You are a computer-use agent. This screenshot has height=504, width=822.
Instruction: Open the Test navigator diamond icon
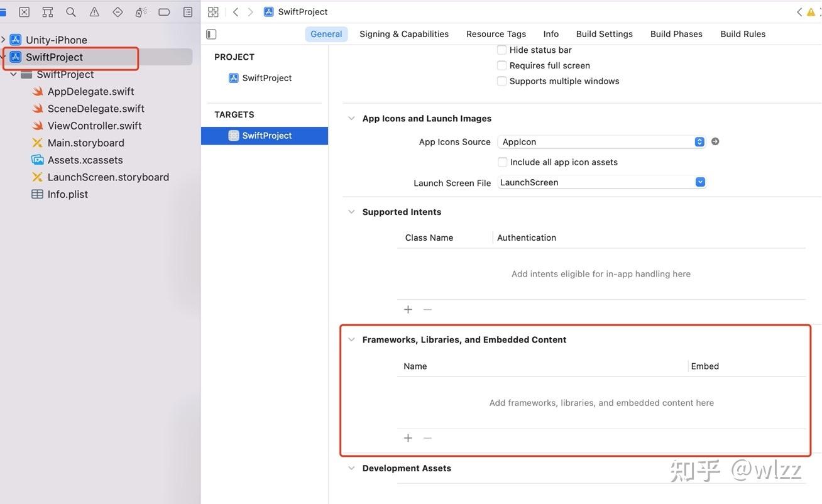[x=116, y=11]
